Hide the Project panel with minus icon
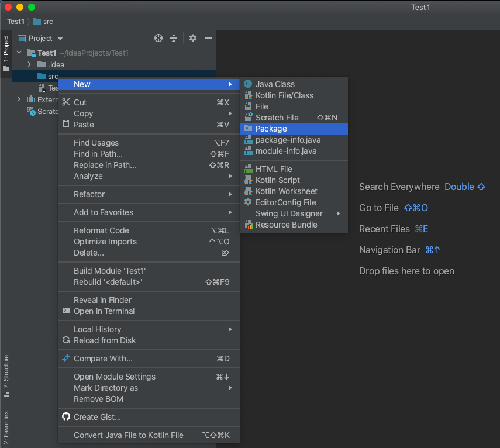Image resolution: width=500 pixels, height=448 pixels. tap(208, 38)
